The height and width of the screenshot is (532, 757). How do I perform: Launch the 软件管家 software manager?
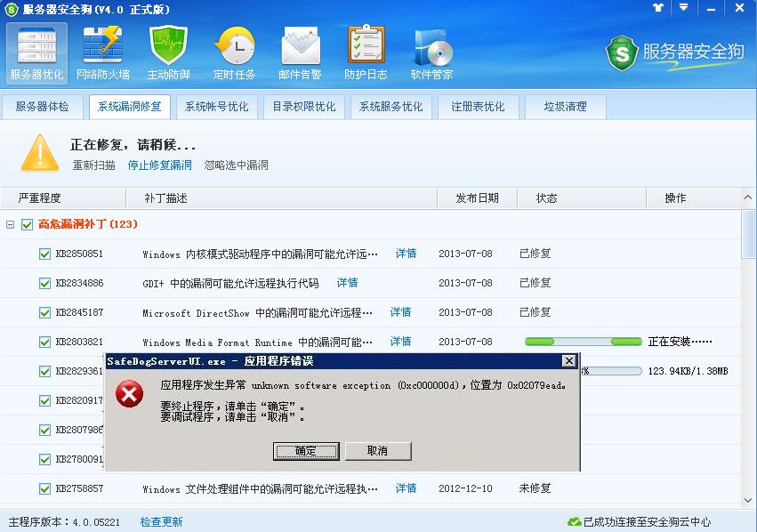[x=431, y=52]
